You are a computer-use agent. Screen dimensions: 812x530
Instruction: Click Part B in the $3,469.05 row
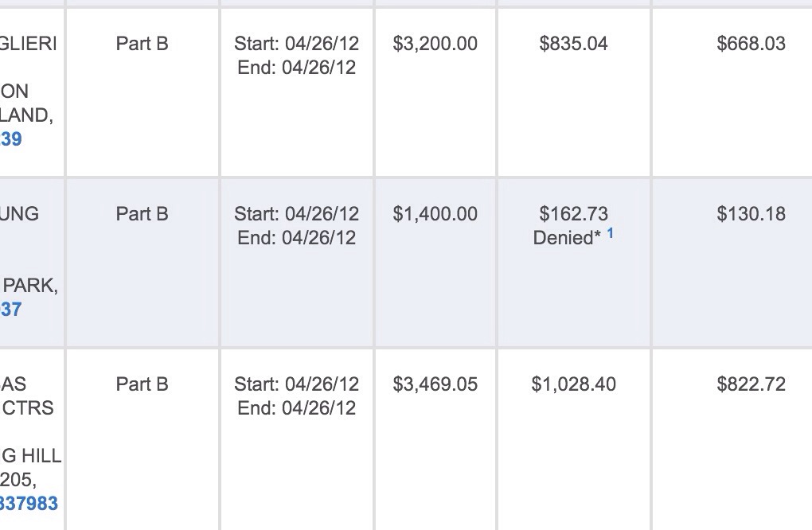(x=142, y=384)
